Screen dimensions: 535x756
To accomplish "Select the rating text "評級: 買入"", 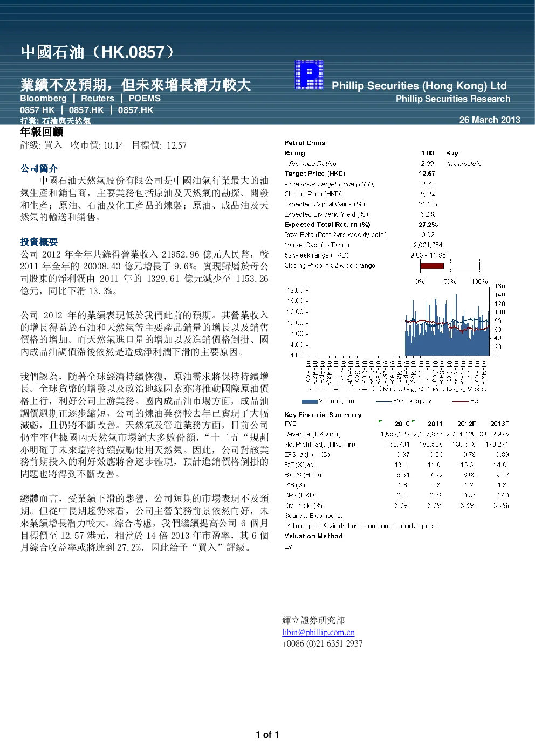I will [42, 145].
